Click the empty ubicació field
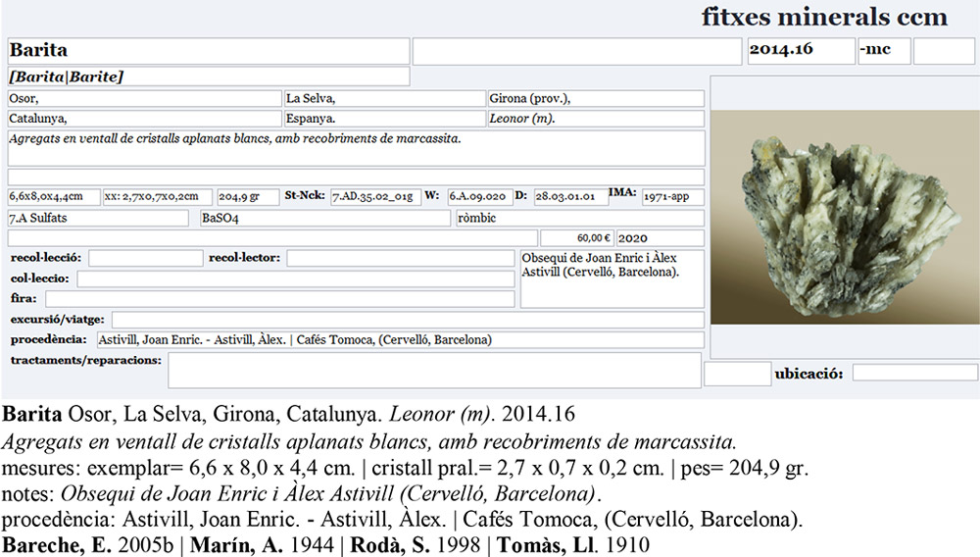 point(914,374)
